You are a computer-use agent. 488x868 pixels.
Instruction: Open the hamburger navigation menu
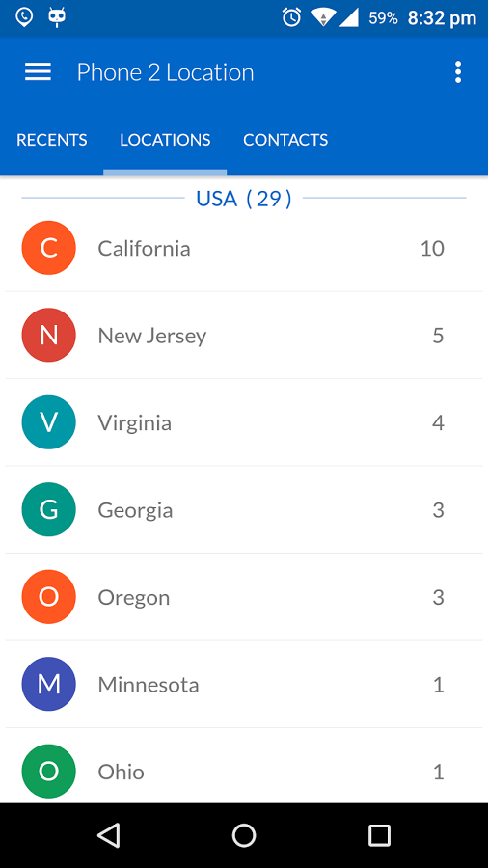[39, 72]
